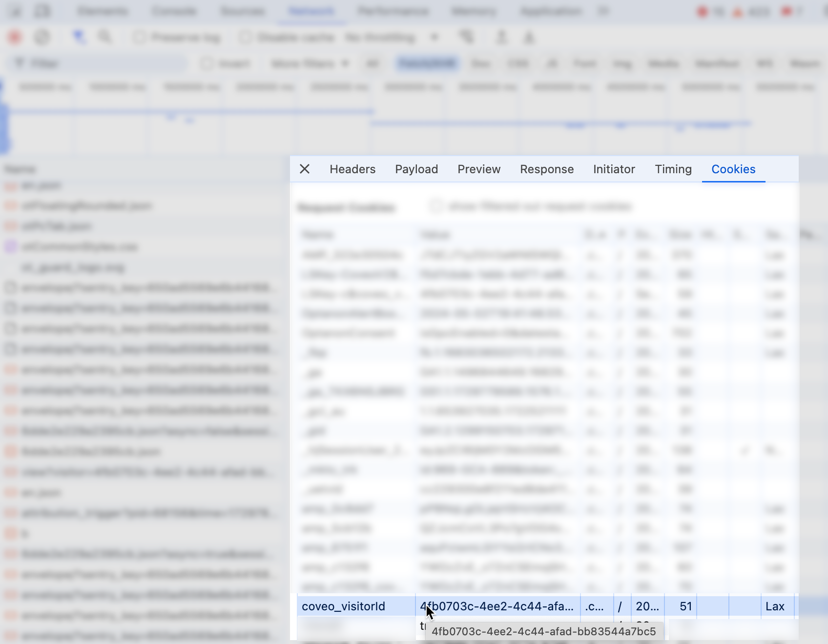The width and height of the screenshot is (828, 644).
Task: Click the clear network log icon
Action: (42, 37)
